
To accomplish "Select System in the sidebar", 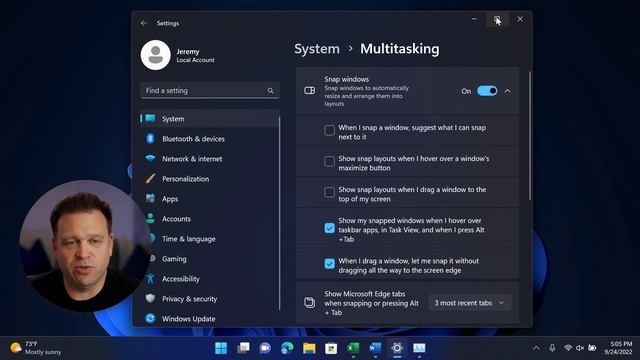I will [209, 119].
